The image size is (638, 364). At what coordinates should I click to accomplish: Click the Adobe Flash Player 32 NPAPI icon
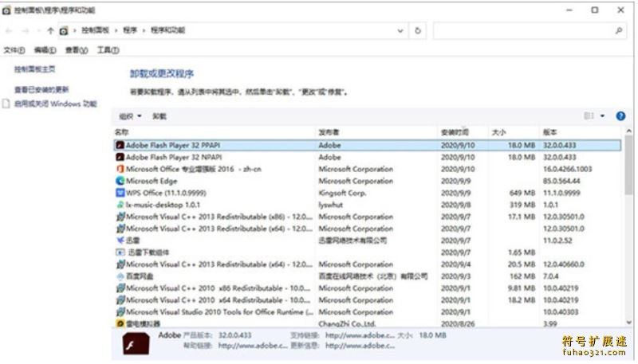(120, 157)
